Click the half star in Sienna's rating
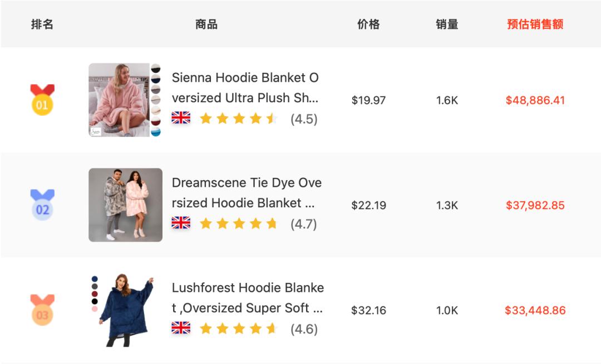This screenshot has width=601, height=364. click(270, 118)
